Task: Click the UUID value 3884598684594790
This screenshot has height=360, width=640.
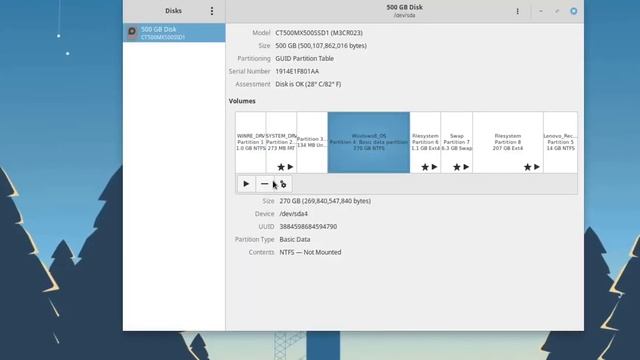Action: click(308, 227)
